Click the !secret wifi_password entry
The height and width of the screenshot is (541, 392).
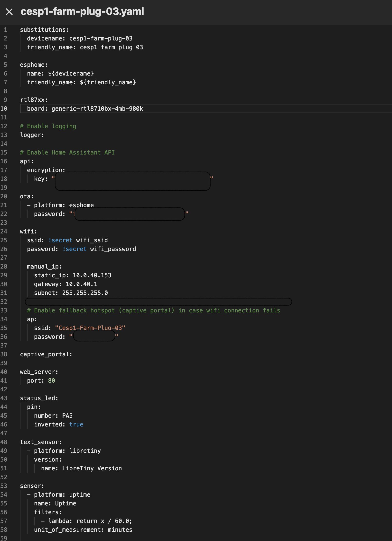99,249
